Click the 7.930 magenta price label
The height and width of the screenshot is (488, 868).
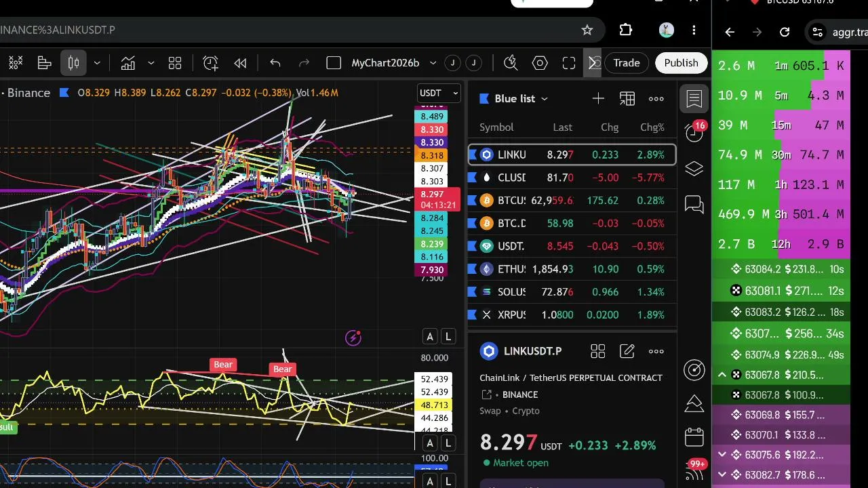pos(433,270)
